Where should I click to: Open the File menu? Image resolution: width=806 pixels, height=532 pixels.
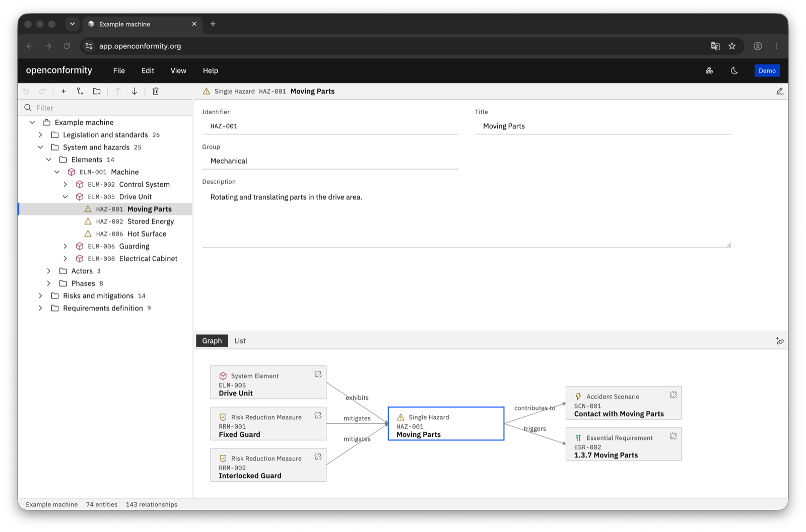pyautogui.click(x=119, y=70)
